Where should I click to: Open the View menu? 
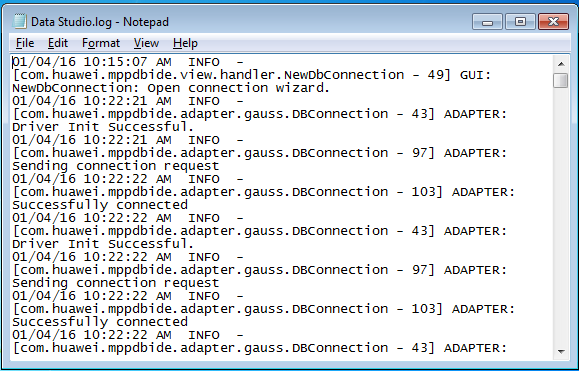146,43
